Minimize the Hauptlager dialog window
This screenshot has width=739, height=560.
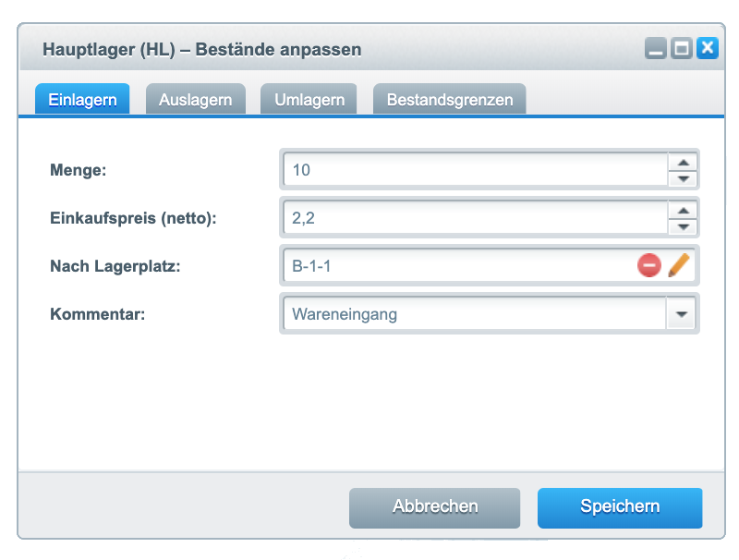coord(656,49)
